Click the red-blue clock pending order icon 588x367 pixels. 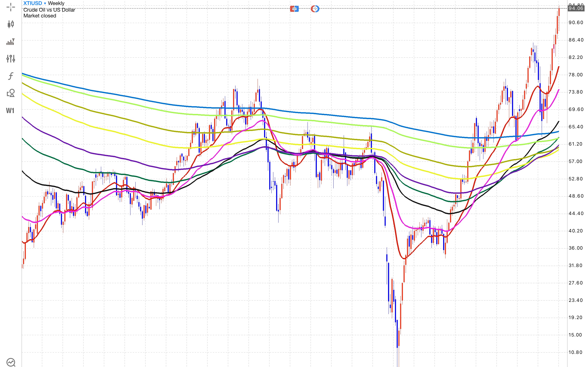pyautogui.click(x=315, y=9)
